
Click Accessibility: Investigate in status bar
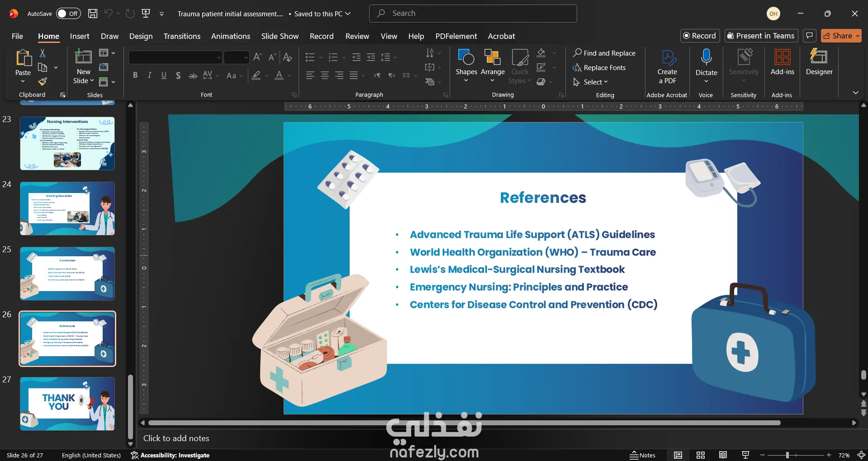tap(170, 455)
